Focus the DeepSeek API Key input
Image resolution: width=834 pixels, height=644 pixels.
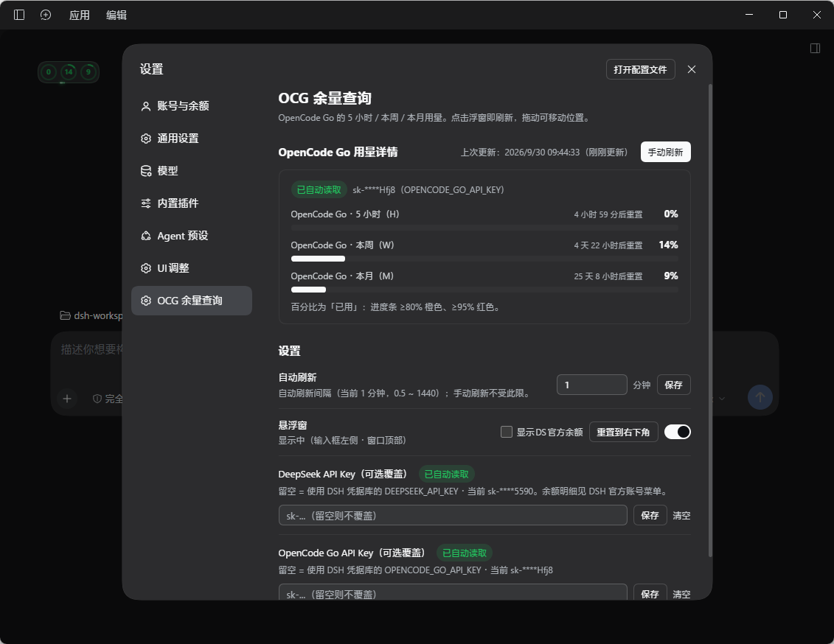click(x=453, y=515)
